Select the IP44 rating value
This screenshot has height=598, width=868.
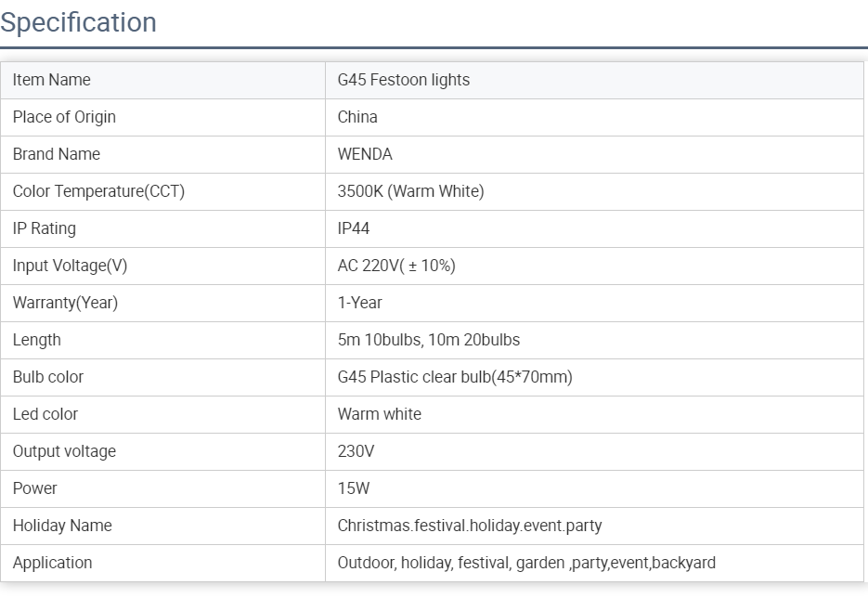pos(354,228)
